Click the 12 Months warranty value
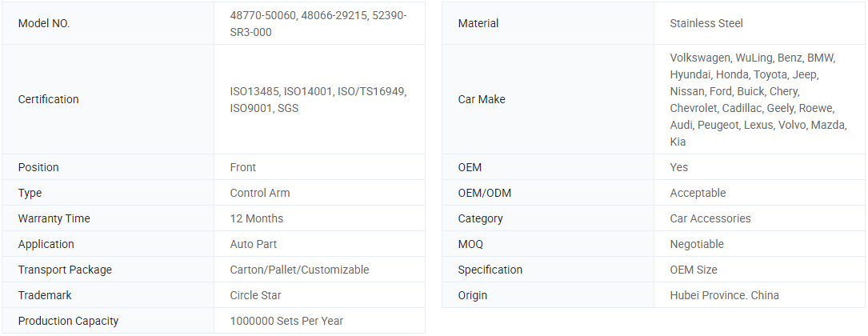 coord(256,218)
